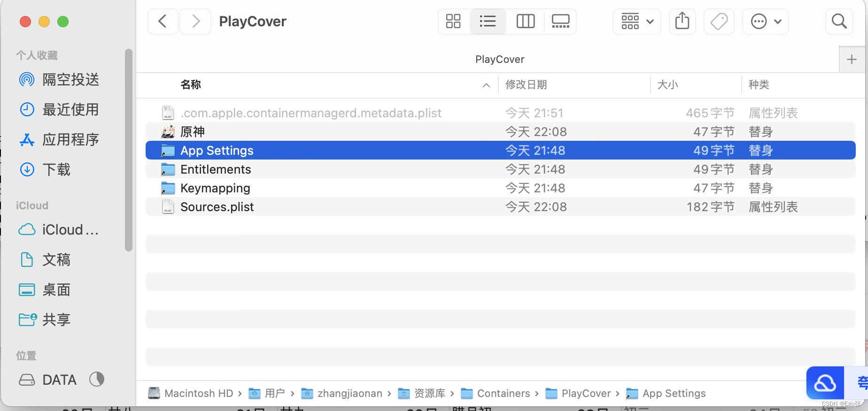Switch to gallery view
The image size is (868, 411).
[x=560, y=21]
